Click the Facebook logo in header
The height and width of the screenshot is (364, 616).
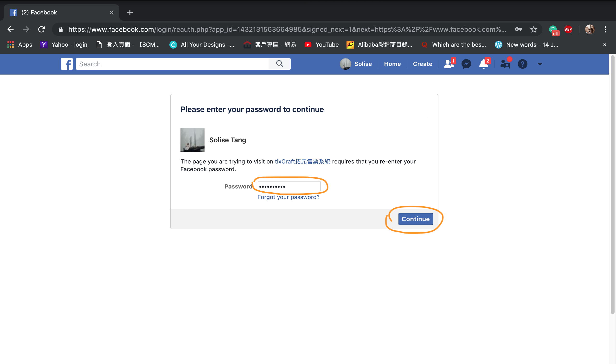[x=67, y=64]
